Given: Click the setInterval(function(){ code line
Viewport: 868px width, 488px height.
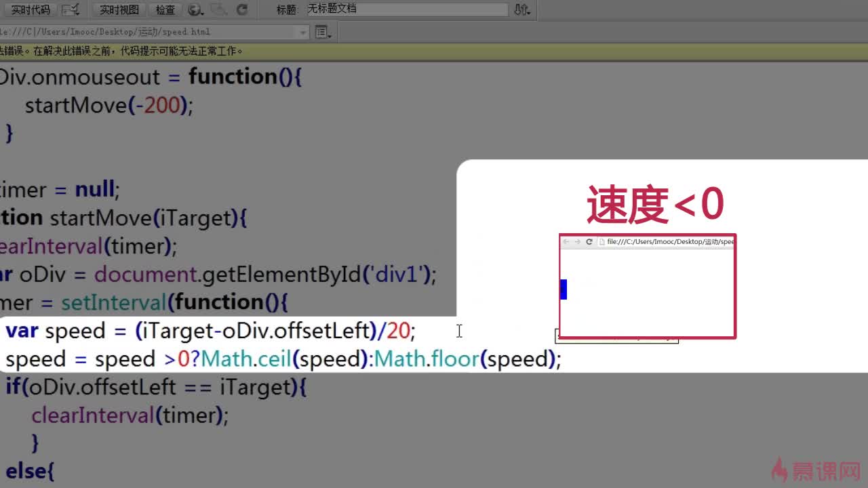Looking at the screenshot, I should click(x=144, y=302).
